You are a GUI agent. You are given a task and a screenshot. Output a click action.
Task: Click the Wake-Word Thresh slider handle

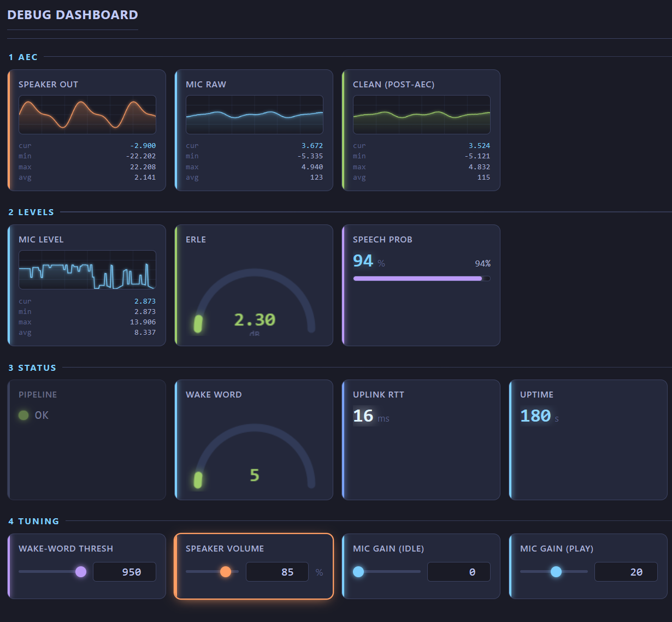[81, 572]
